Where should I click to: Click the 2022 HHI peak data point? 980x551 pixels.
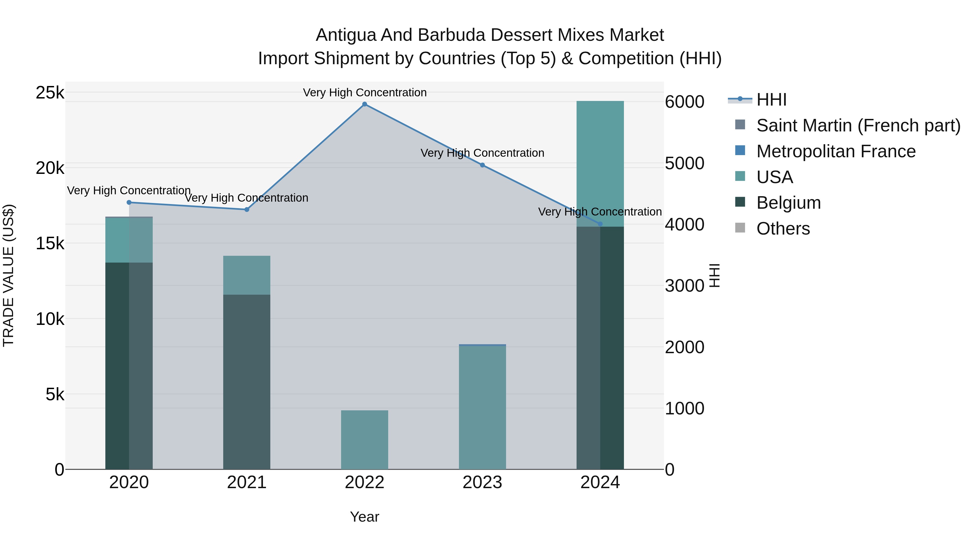click(365, 104)
